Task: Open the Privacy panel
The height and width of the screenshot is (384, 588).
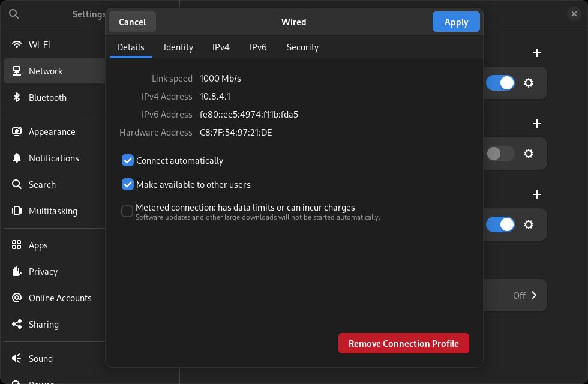Action: tap(43, 272)
